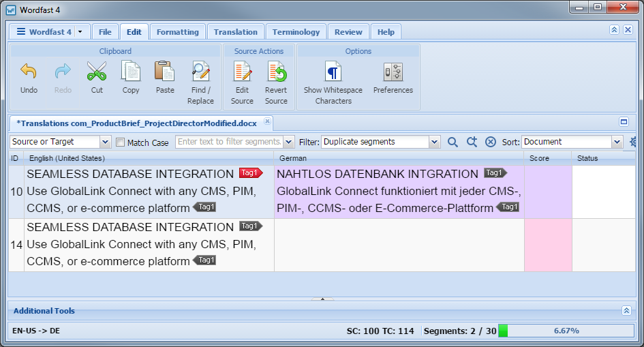Viewport: 644px width, 347px height.
Task: Click closing Tag1 in segment 10 source
Action: (204, 207)
